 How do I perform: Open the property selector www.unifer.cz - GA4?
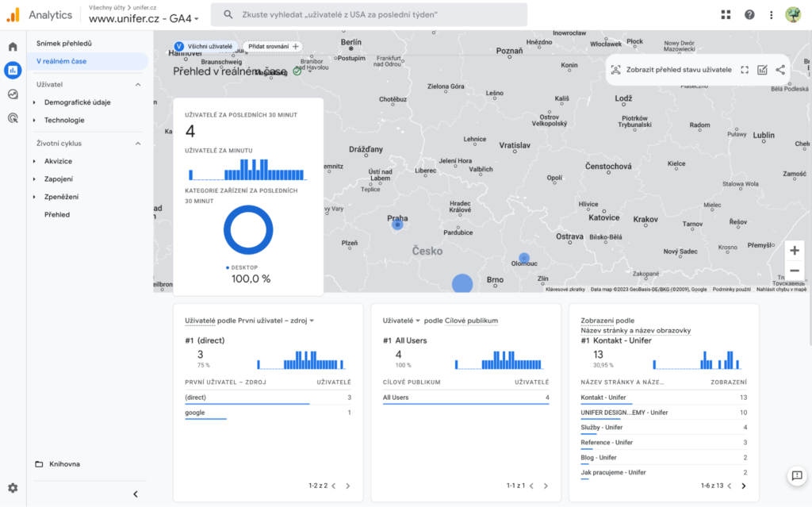pos(144,19)
